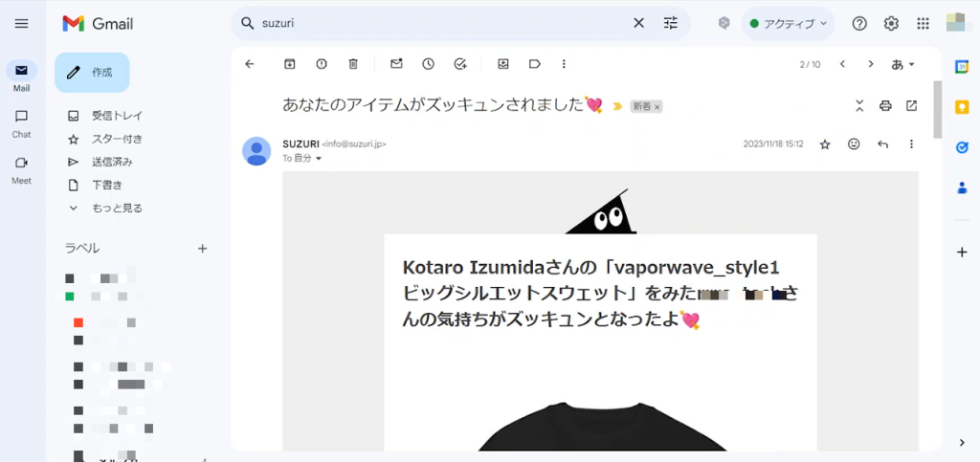Mark the email as unread
Image resolution: width=980 pixels, height=462 pixels.
tap(396, 64)
